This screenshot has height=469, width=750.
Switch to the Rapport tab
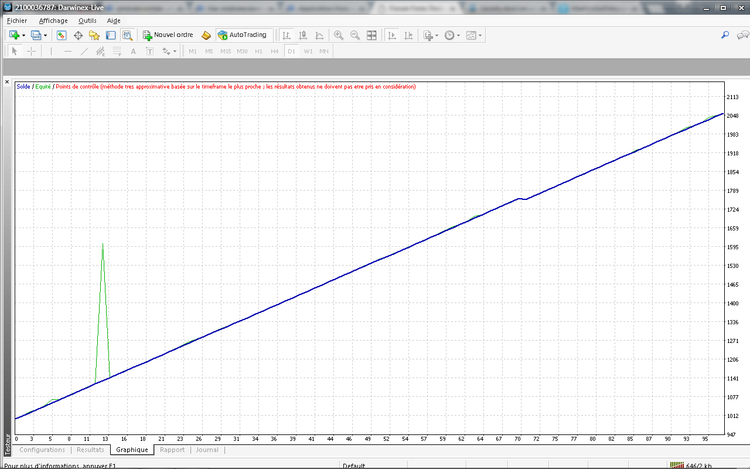(172, 450)
